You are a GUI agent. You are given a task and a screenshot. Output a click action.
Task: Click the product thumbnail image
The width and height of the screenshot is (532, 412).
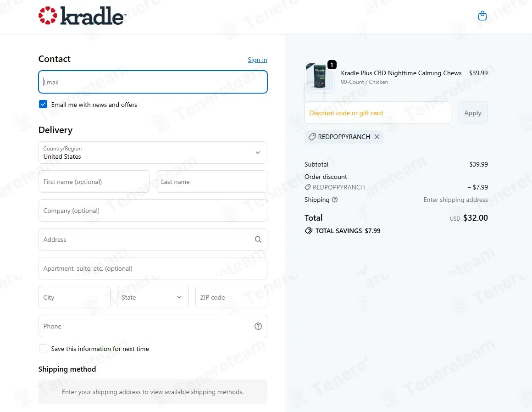click(319, 77)
